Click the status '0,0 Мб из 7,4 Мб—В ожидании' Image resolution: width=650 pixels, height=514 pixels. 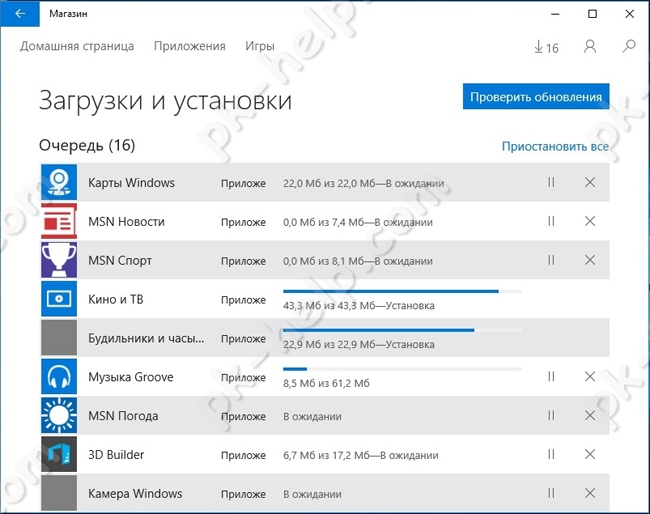[x=358, y=222]
